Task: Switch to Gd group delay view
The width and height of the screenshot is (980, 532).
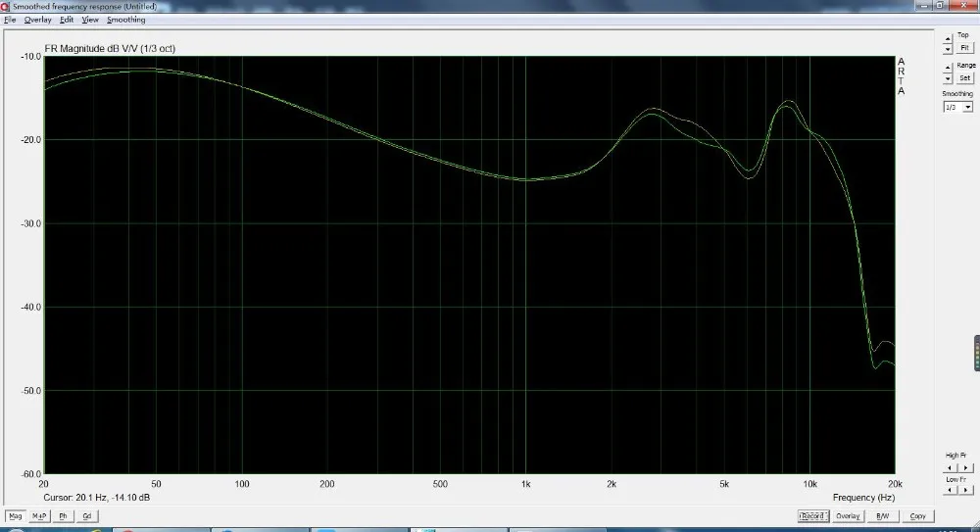Action: click(x=87, y=516)
